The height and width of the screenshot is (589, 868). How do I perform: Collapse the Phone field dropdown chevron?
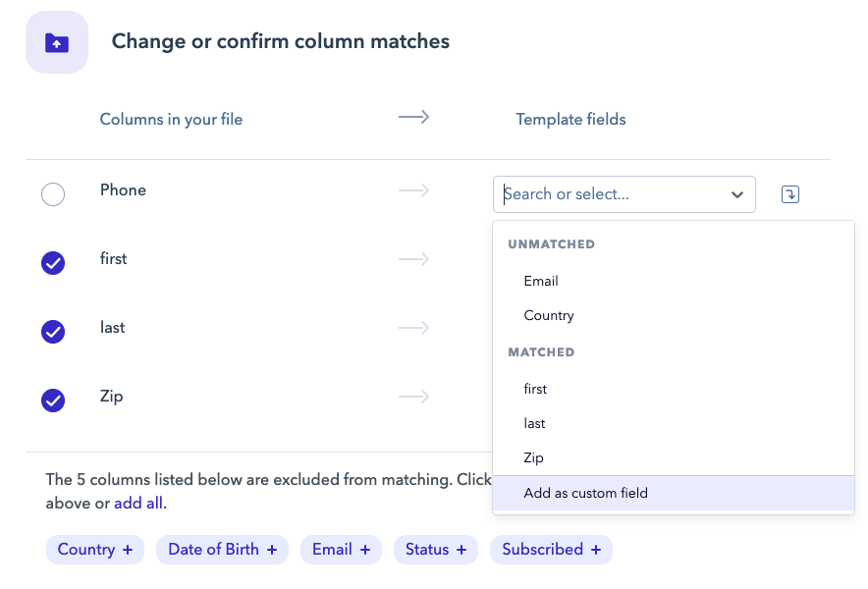tap(737, 195)
